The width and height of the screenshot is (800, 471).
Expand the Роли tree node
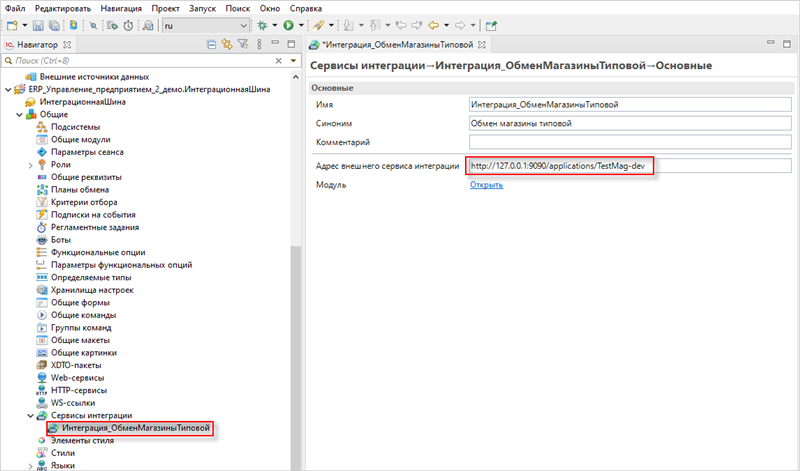[30, 164]
